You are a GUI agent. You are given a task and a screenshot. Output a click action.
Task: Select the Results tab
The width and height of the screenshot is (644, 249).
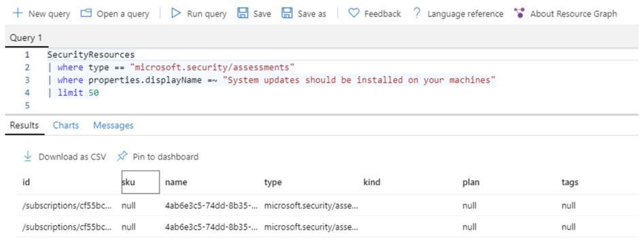(24, 125)
